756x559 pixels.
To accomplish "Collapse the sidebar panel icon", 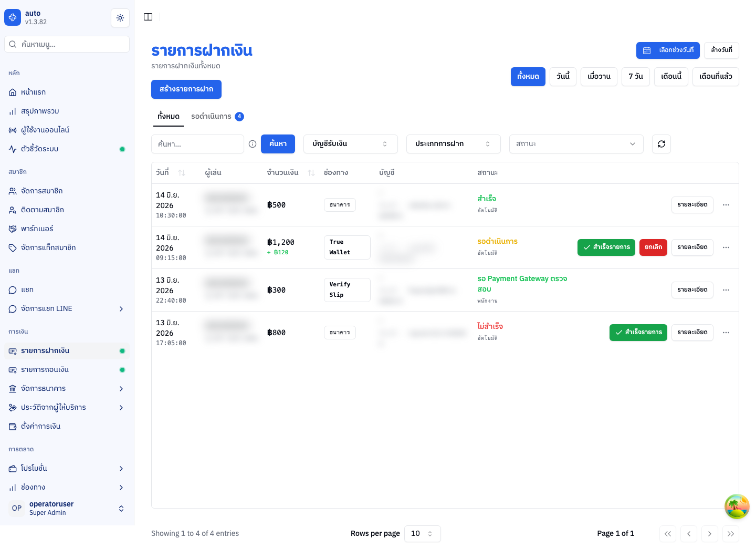I will tap(148, 17).
